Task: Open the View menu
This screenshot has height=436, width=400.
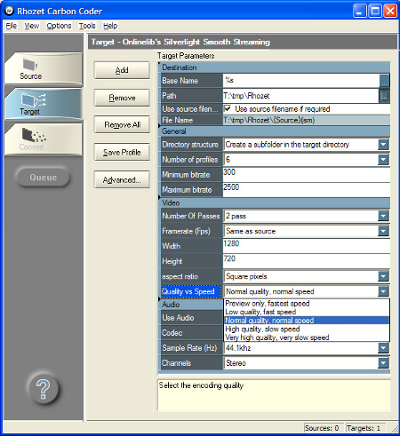Action: (32, 26)
